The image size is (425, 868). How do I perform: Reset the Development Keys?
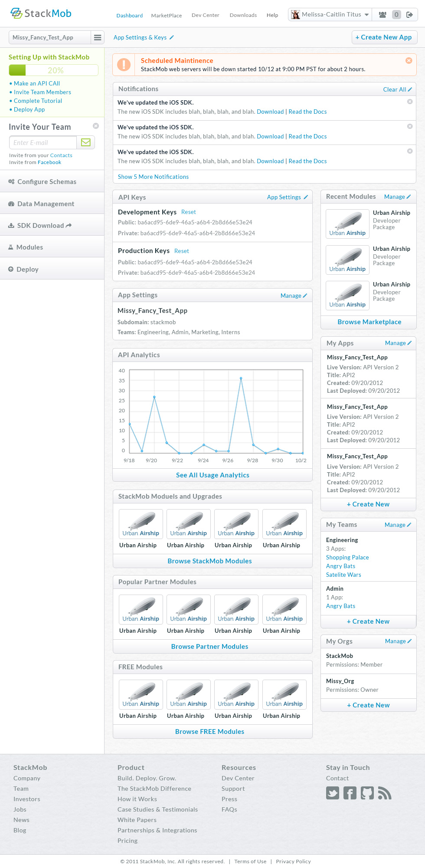[189, 212]
